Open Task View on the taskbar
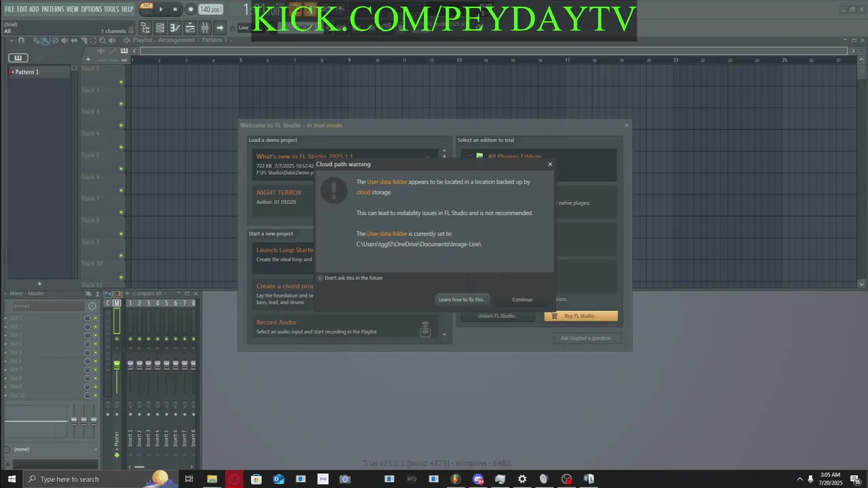This screenshot has width=868, height=488. [x=189, y=479]
